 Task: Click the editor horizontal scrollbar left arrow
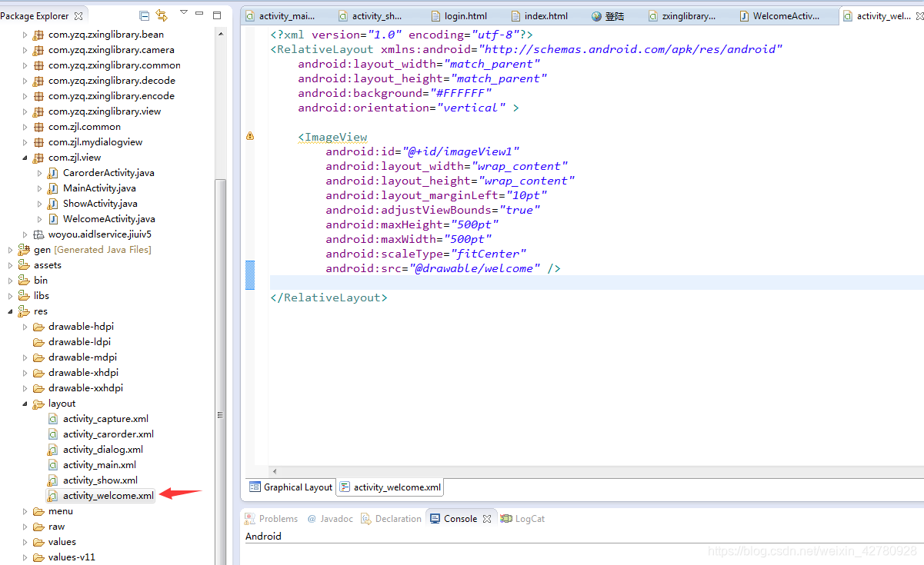point(275,470)
